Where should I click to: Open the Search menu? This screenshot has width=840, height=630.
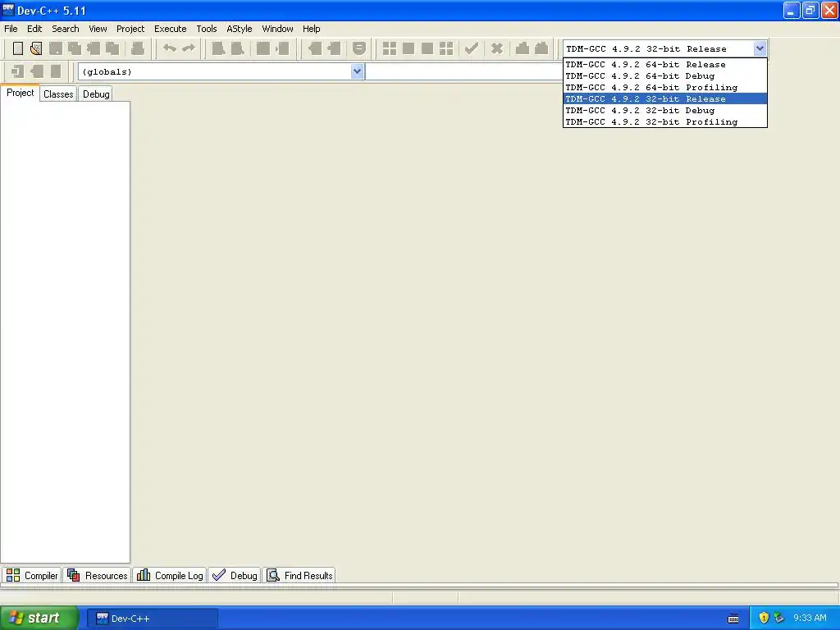pos(66,29)
